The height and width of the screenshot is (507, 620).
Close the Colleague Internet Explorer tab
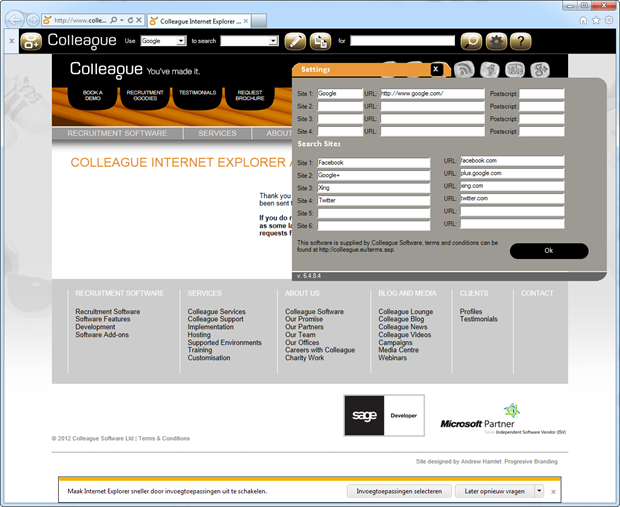(x=246, y=21)
